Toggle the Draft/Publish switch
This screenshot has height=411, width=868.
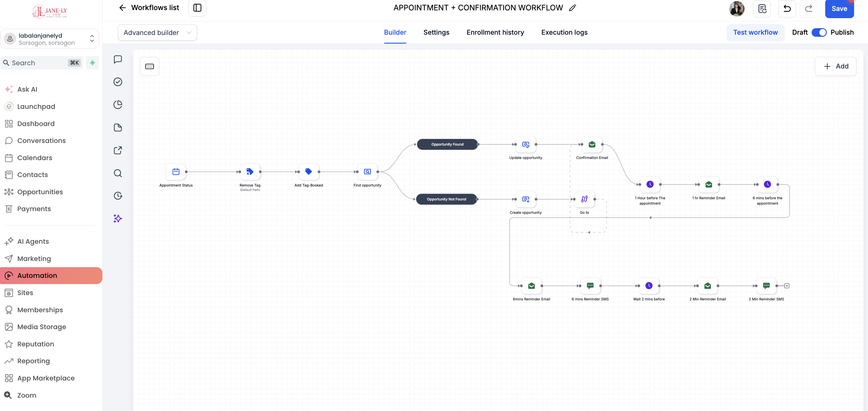point(819,32)
